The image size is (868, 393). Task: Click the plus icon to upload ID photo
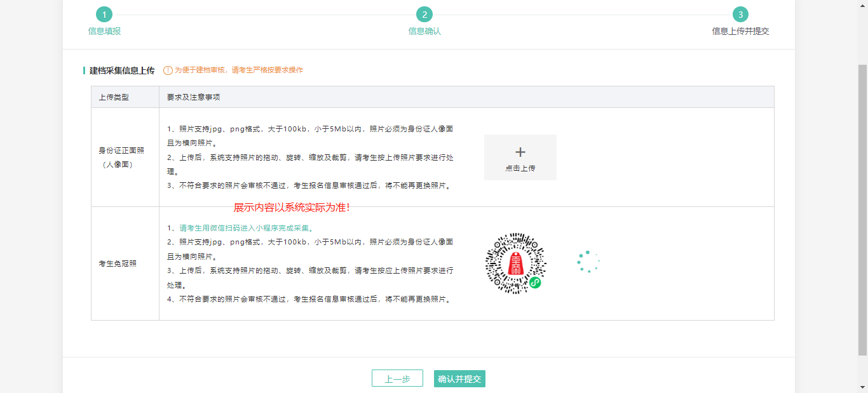[520, 152]
